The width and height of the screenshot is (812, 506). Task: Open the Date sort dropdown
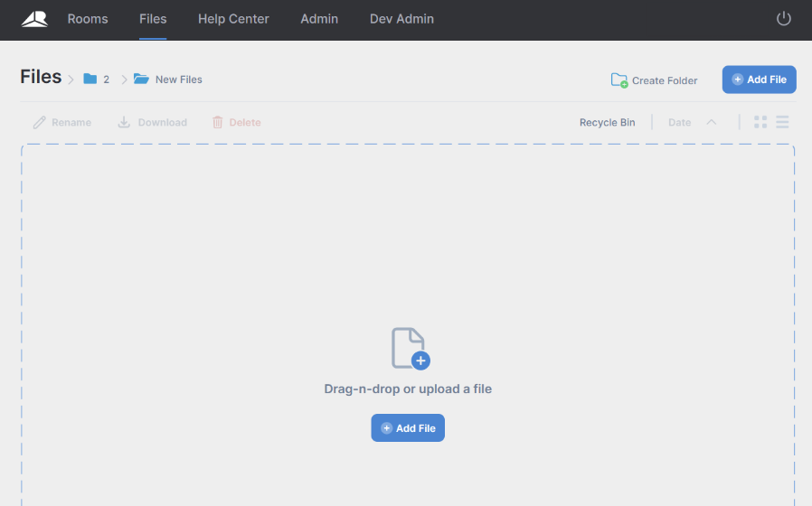(x=679, y=123)
